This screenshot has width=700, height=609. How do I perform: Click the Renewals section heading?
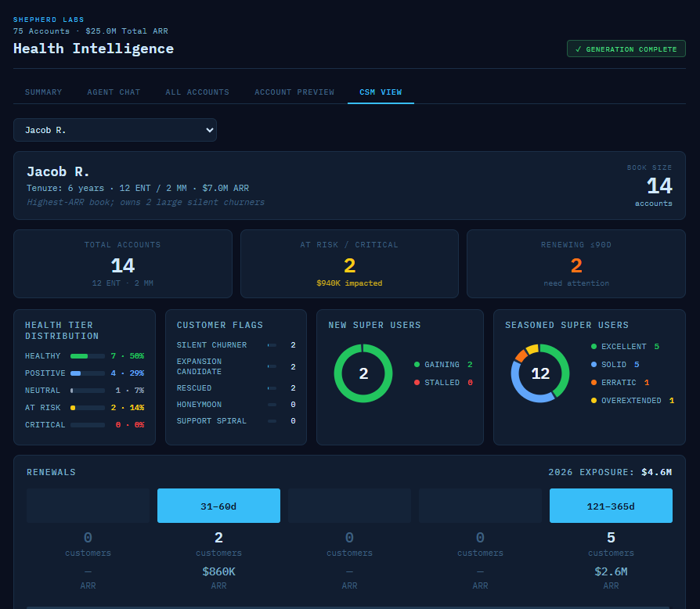tap(52, 472)
